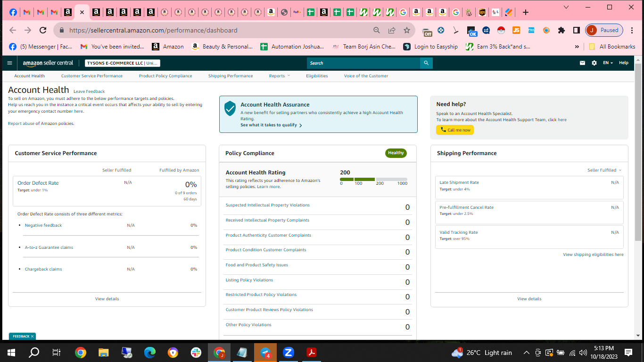Open View details under Shipping Performance
644x362 pixels.
[x=529, y=299]
